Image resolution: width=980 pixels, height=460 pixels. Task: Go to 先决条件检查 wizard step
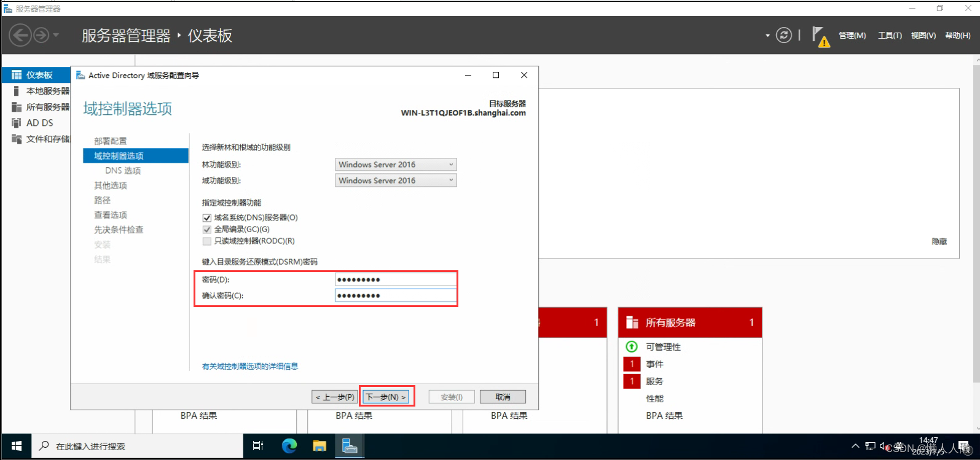119,230
